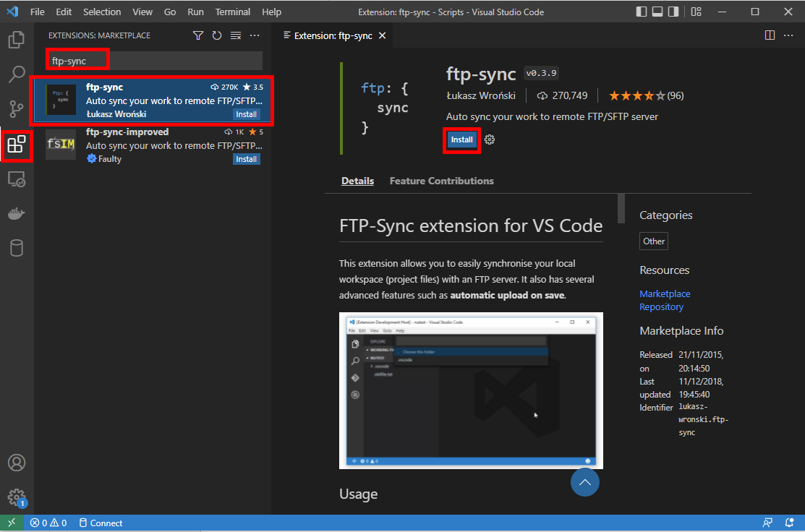
Task: Open Source Control view
Action: click(x=16, y=109)
